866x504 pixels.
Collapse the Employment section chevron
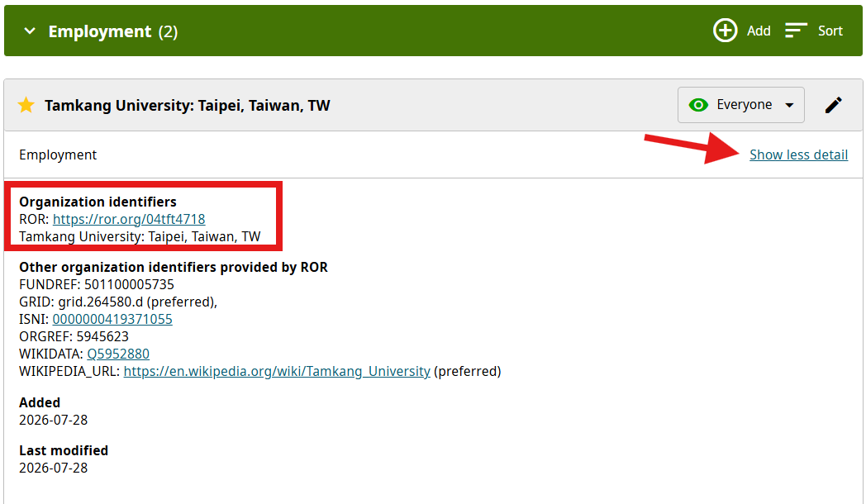click(30, 31)
